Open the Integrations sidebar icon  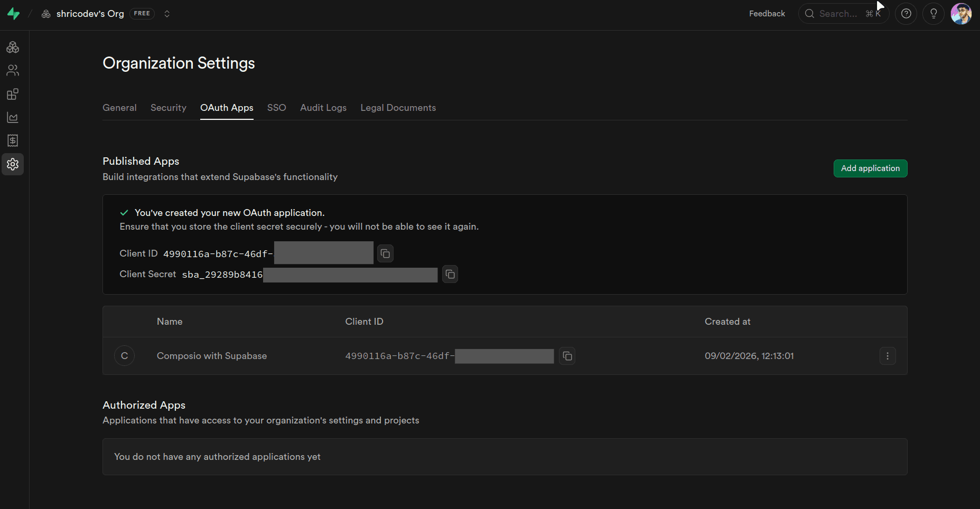13,94
